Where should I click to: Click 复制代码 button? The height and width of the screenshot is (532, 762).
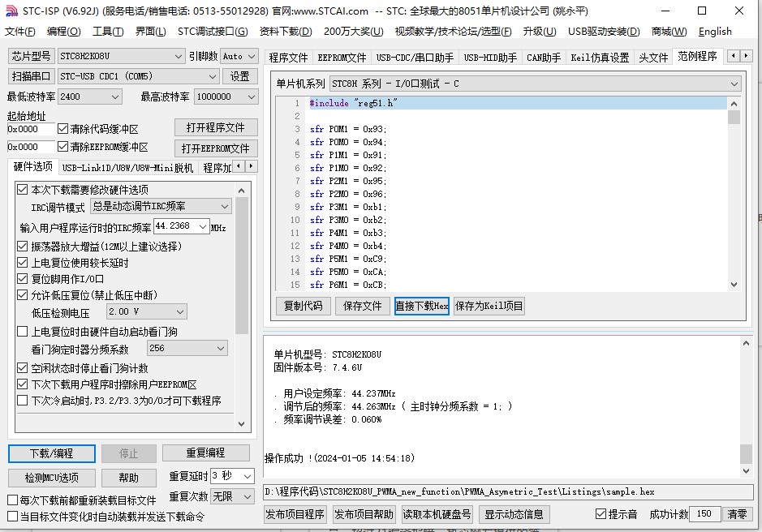tap(304, 306)
